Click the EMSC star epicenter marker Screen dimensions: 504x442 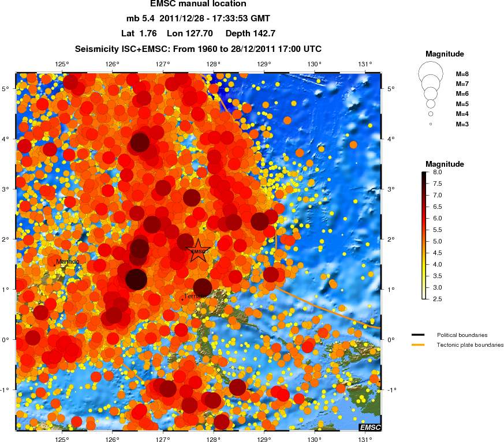tap(199, 251)
